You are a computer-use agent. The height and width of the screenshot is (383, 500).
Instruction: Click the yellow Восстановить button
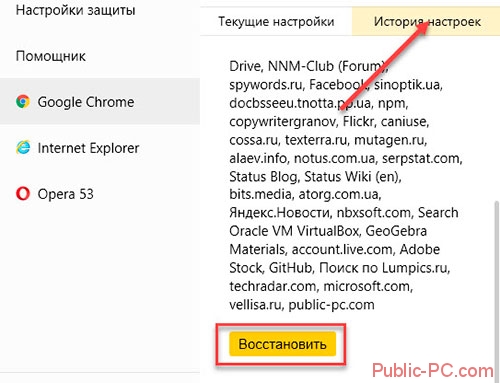point(282,344)
